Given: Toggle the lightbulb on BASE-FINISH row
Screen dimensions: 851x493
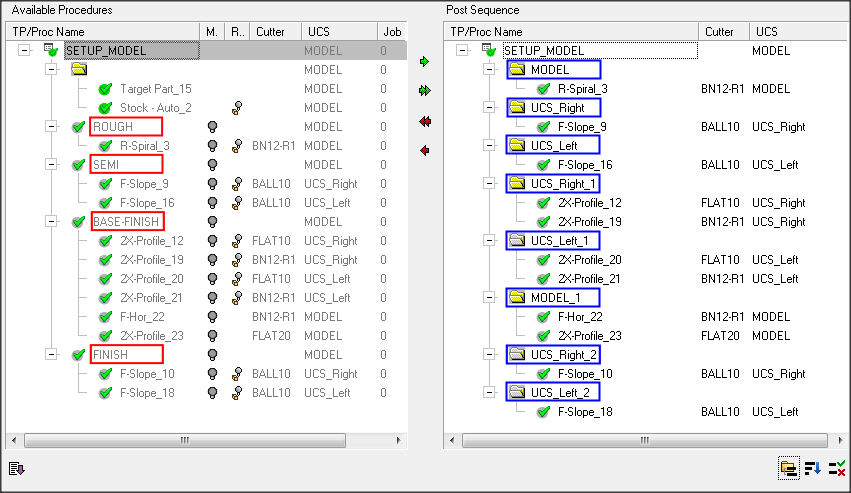Looking at the screenshot, I should (212, 222).
